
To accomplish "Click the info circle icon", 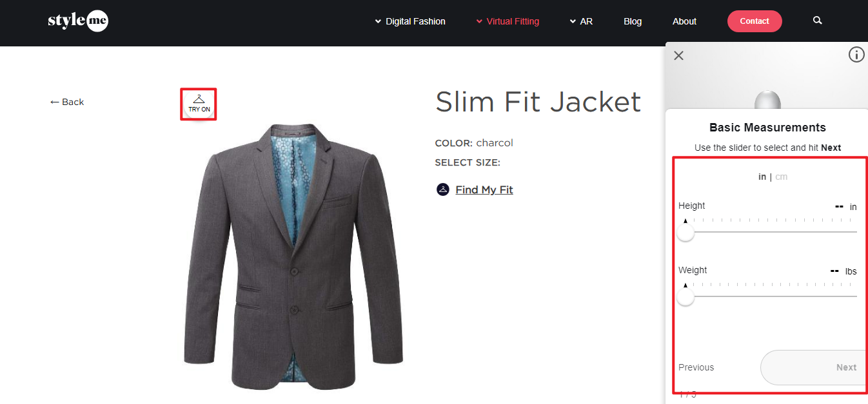I will (856, 55).
